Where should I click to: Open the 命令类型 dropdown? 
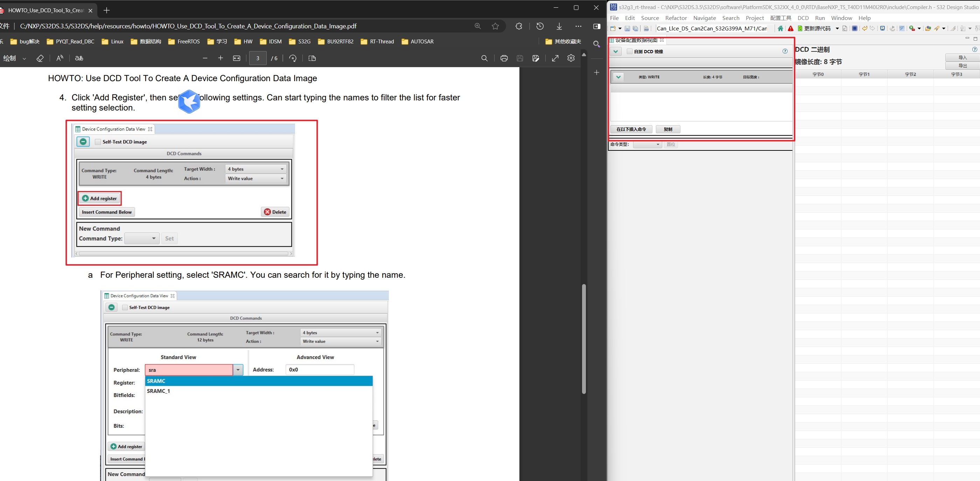(648, 144)
